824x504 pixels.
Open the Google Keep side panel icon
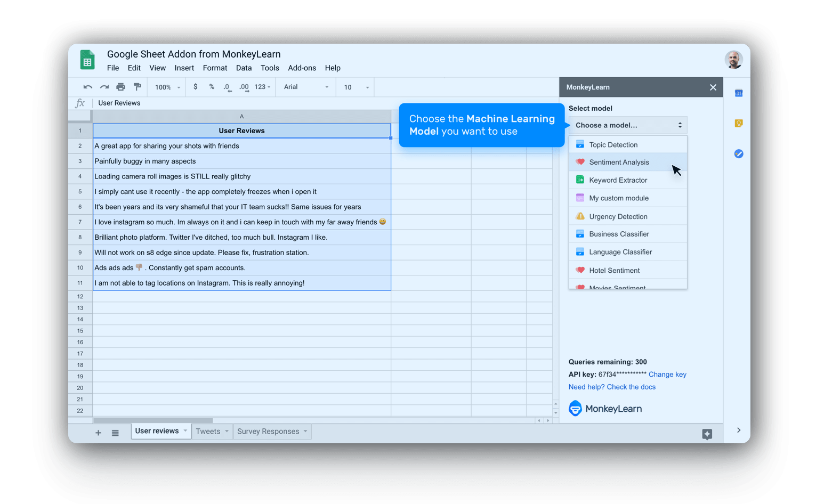pos(739,123)
